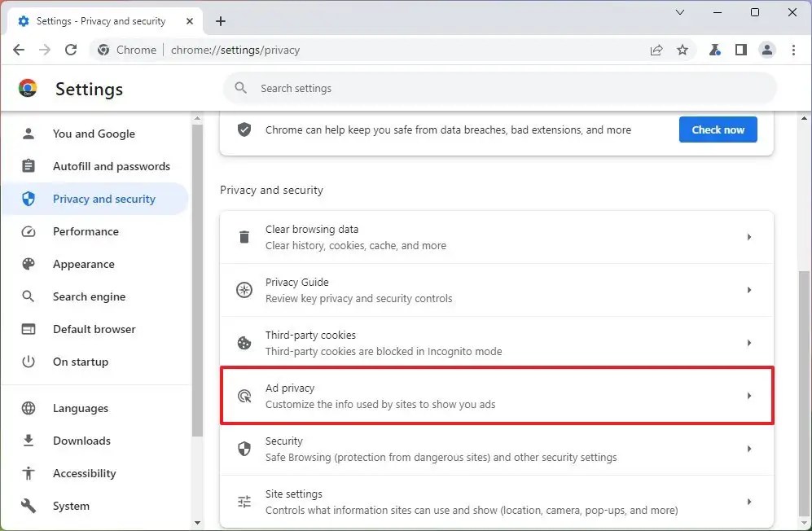Image resolution: width=812 pixels, height=531 pixels.
Task: Click the reload page icon
Action: (x=71, y=50)
